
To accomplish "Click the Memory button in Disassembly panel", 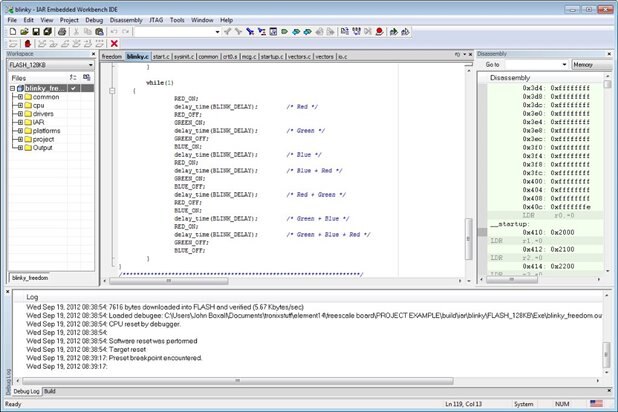I will pyautogui.click(x=583, y=64).
